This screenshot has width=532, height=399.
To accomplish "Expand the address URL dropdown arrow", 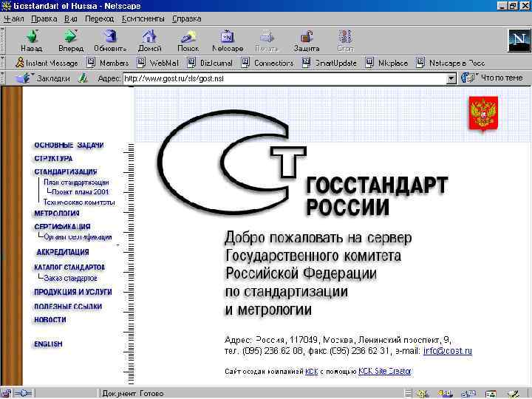I will coord(451,79).
